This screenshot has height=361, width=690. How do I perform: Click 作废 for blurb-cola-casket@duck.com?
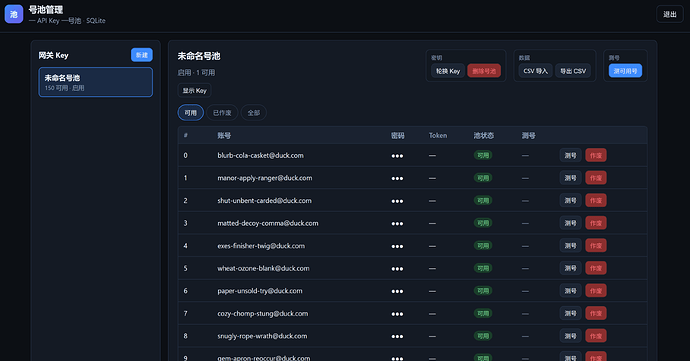(596, 155)
